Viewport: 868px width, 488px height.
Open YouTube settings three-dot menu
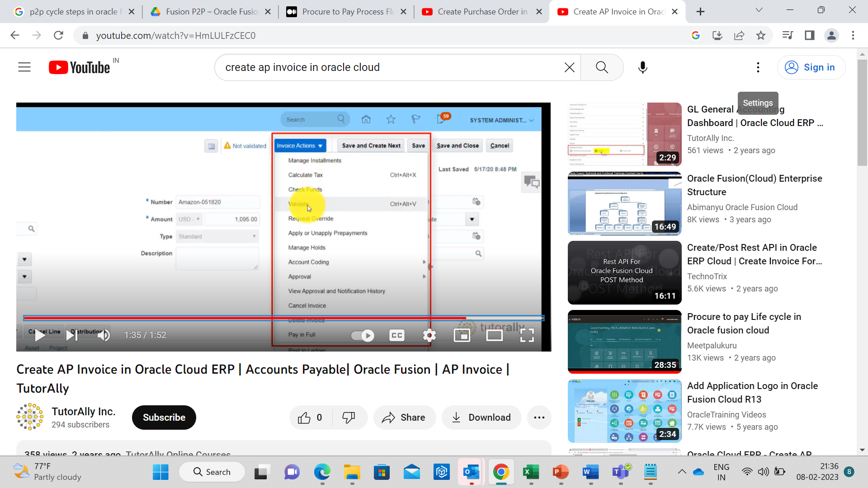pos(758,67)
